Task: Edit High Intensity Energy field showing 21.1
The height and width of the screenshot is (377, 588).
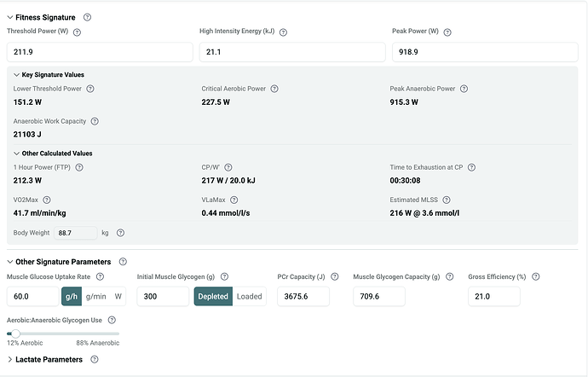Action: point(292,52)
